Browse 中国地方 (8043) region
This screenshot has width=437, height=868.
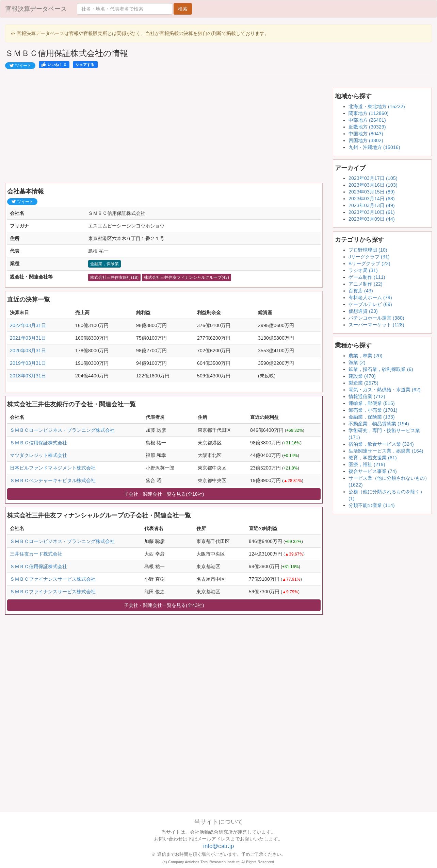click(366, 134)
